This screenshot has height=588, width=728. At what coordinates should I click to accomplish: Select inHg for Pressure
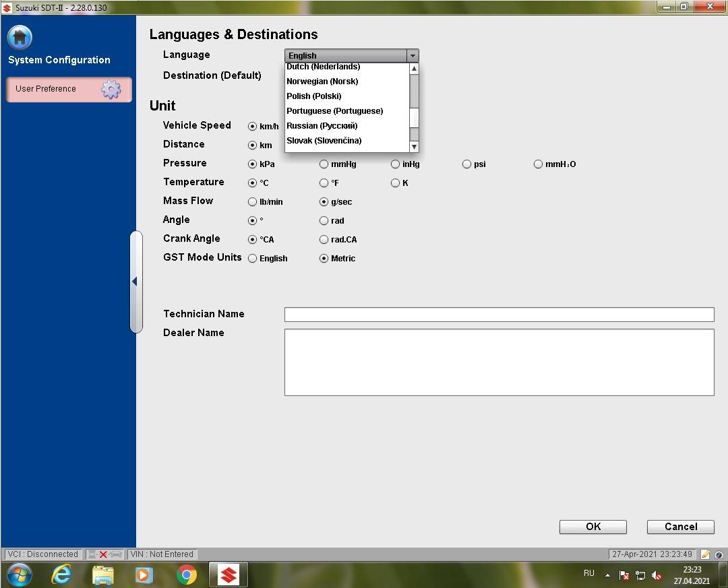tap(395, 164)
